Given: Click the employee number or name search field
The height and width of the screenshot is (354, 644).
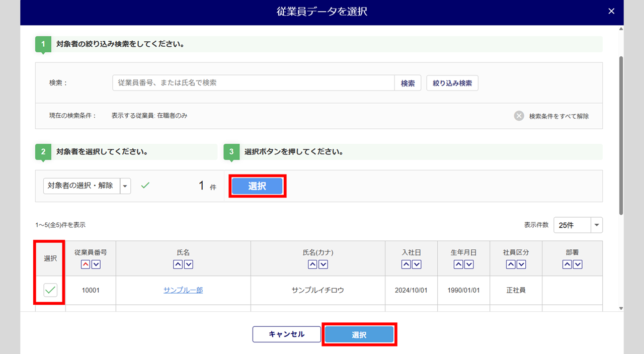Looking at the screenshot, I should point(253,83).
